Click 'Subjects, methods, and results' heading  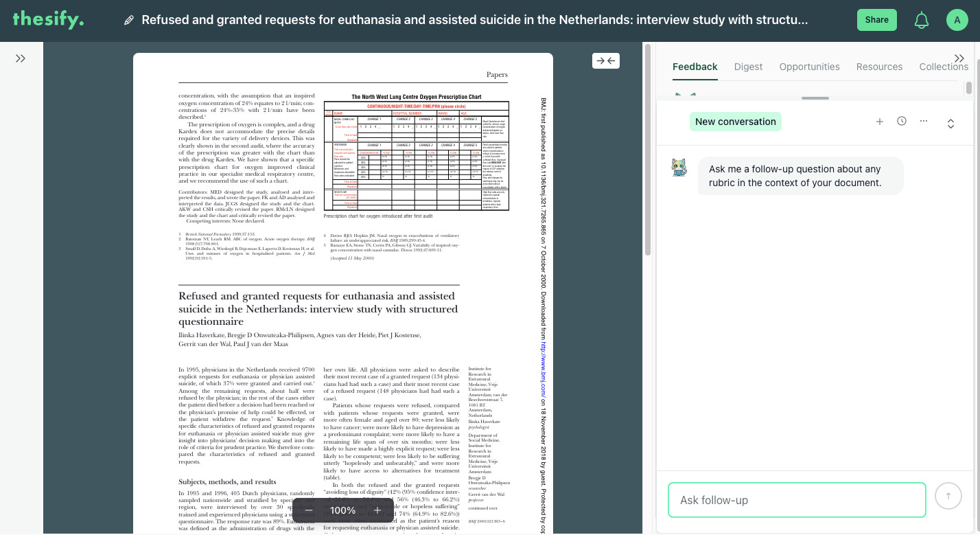(227, 481)
